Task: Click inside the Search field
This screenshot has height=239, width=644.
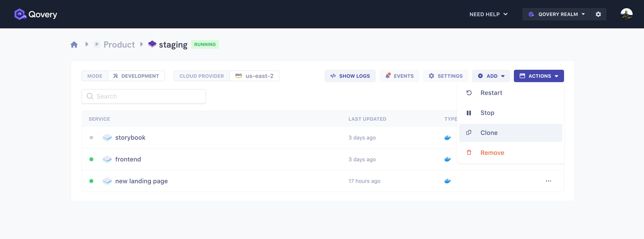Action: coord(144,96)
